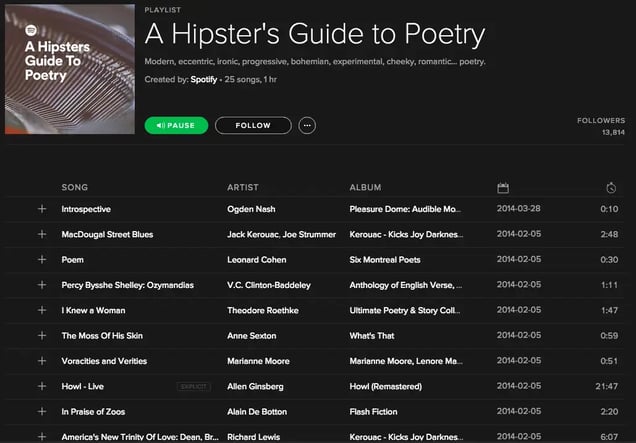Open album What's That
This screenshot has height=443, width=636.
pos(372,336)
